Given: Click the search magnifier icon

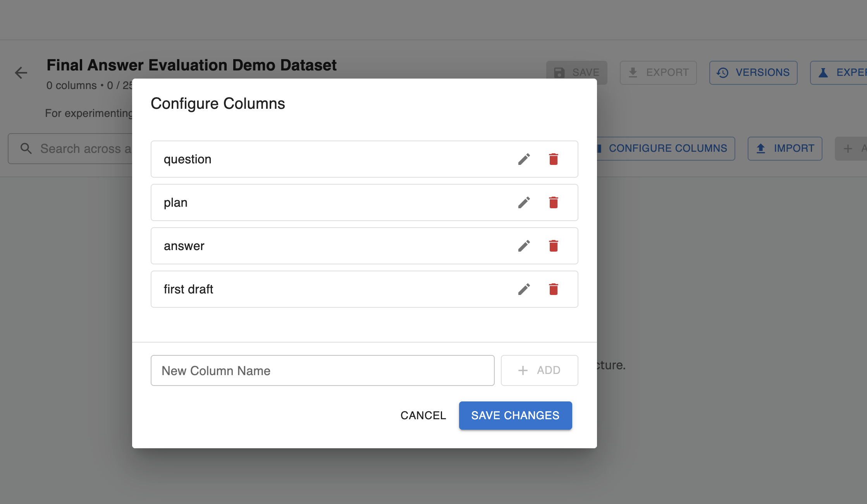Looking at the screenshot, I should click(26, 149).
